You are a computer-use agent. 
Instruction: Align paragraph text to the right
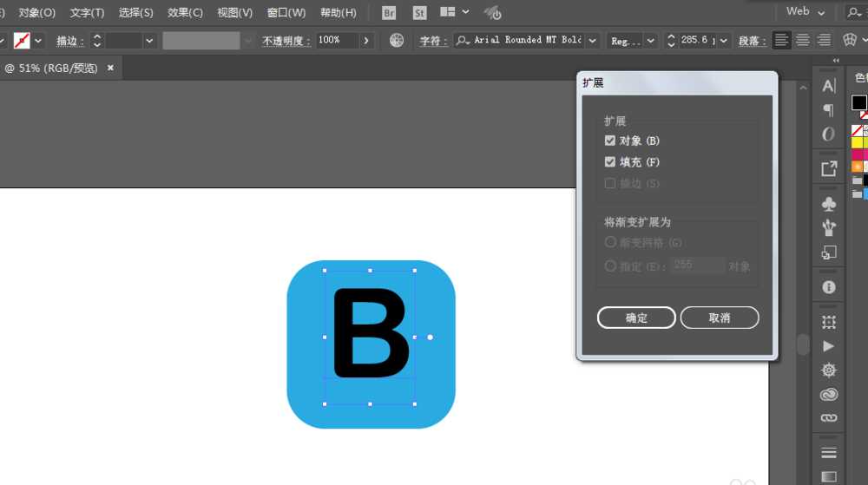pyautogui.click(x=825, y=40)
